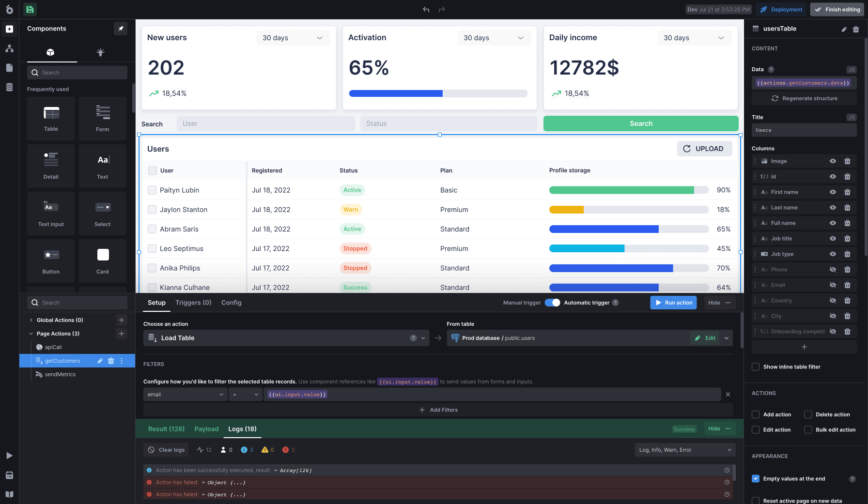Edit usersTable name using pencil icon
868x504 pixels.
(843, 29)
